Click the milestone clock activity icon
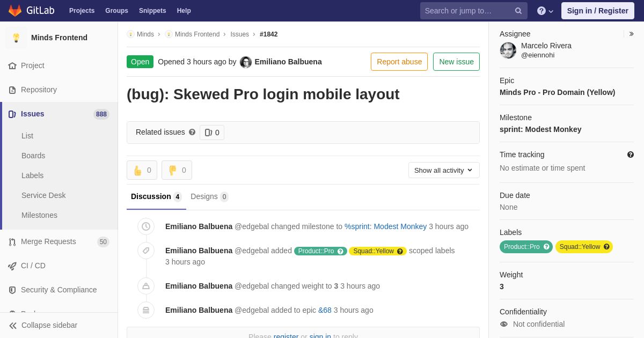The width and height of the screenshot is (644, 338). 146,226
